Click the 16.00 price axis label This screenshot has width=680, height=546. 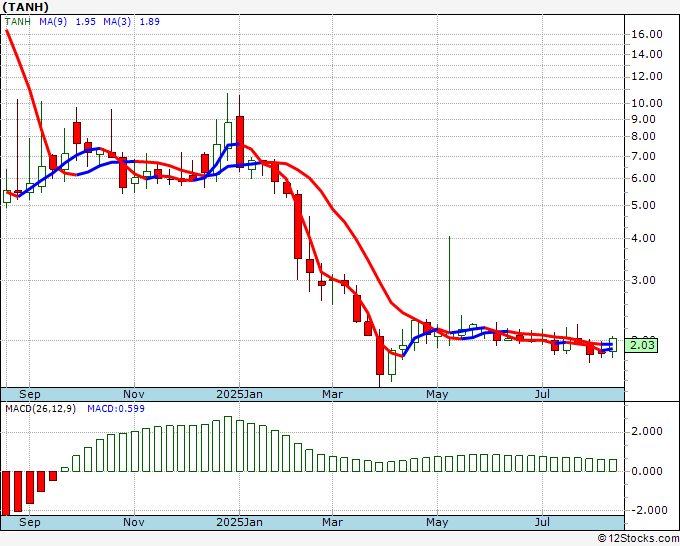647,34
